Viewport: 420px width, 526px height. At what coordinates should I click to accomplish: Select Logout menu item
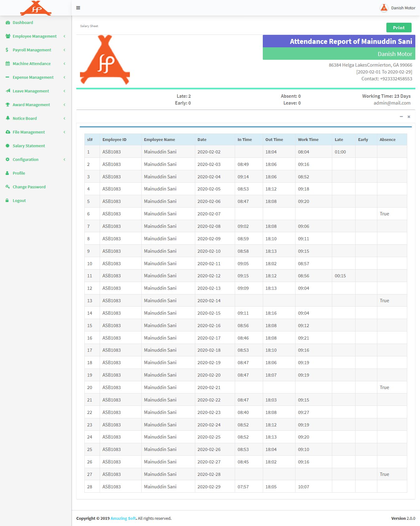pos(36,200)
